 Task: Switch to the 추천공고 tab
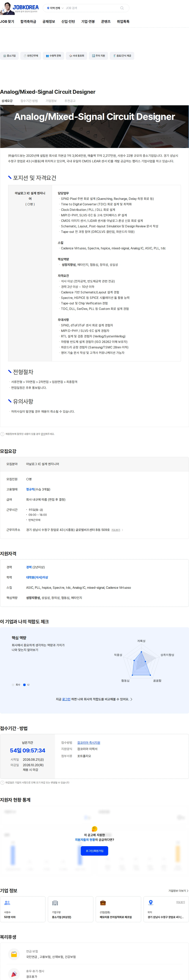pos(70,101)
